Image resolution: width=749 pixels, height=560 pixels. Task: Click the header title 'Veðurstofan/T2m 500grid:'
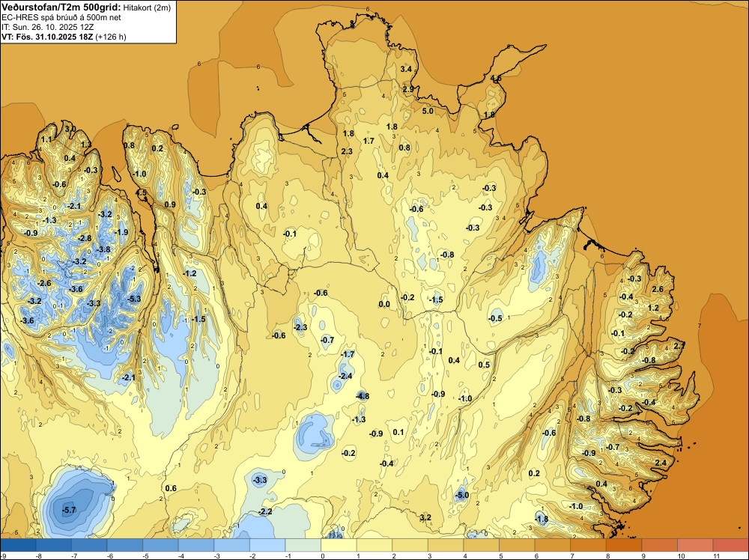(x=61, y=7)
